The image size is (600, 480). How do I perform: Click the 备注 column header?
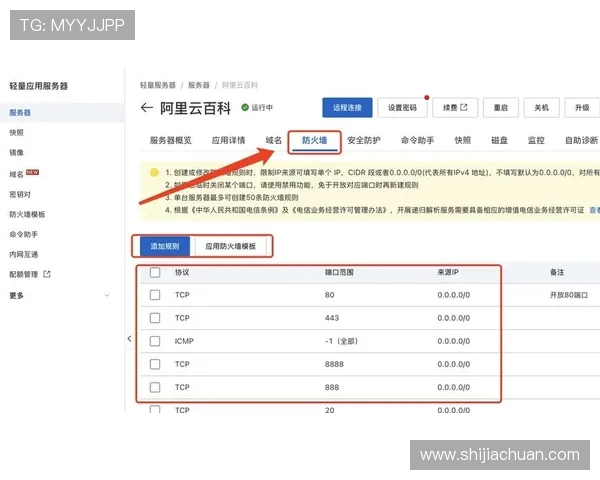pos(557,272)
